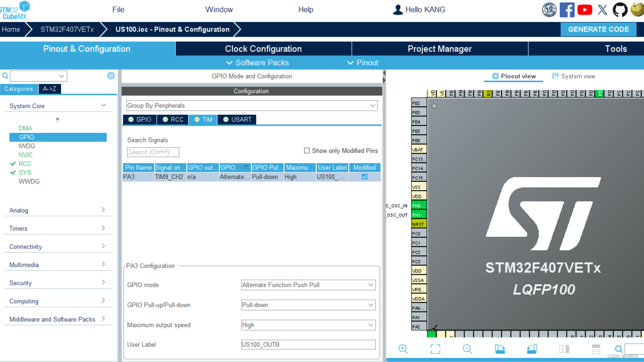Open the Facebook icon link

coord(567,10)
